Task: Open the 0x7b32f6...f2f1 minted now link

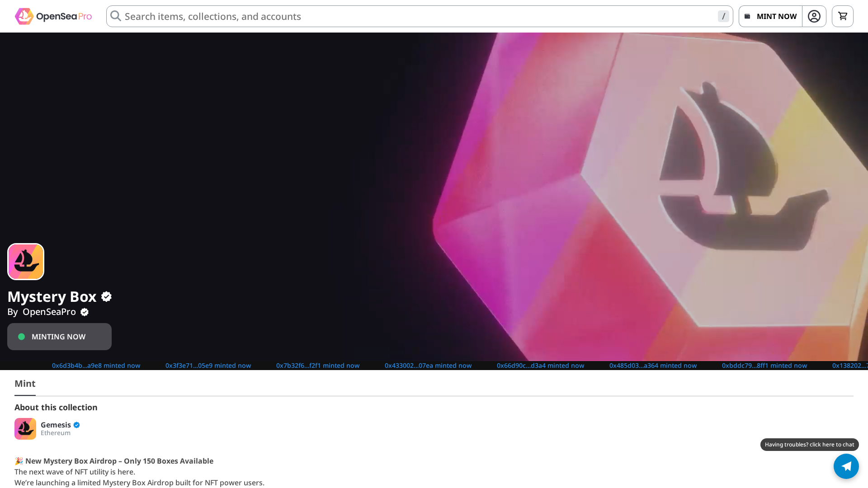Action: 318,366
